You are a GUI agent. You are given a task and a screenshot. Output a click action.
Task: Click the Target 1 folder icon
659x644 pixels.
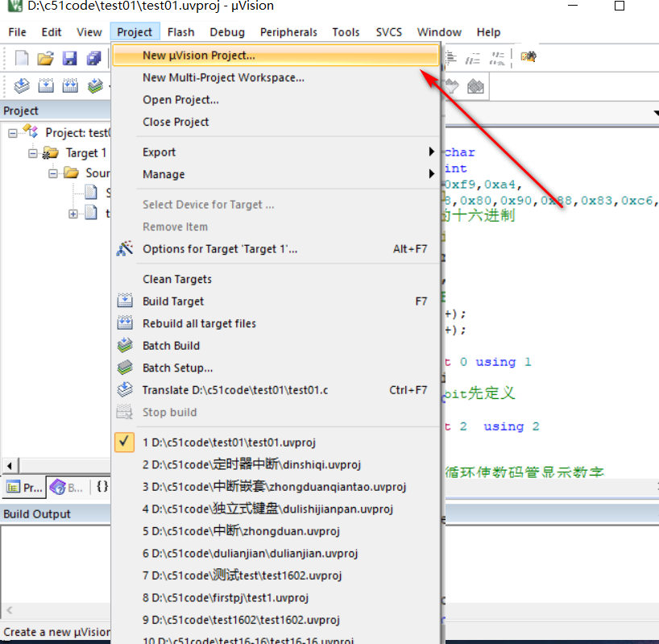click(51, 152)
